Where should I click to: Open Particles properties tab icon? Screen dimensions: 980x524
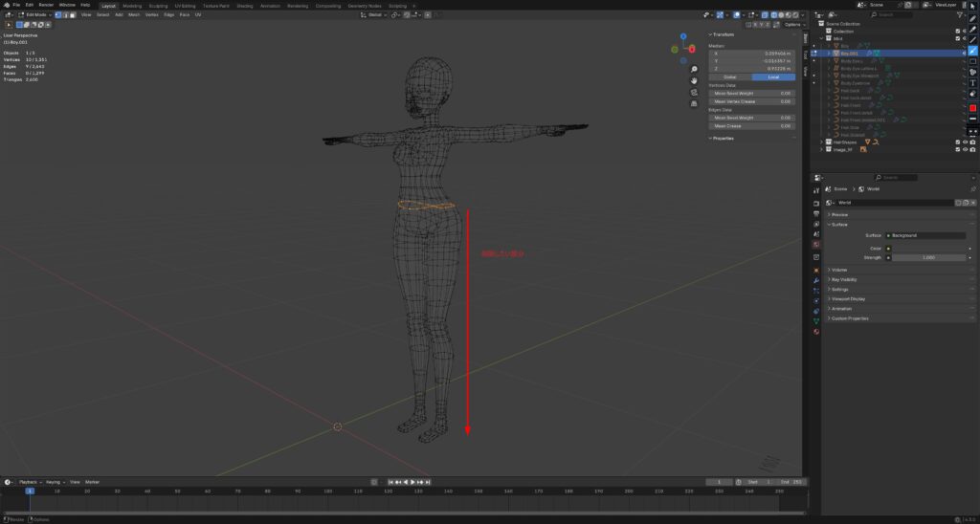coord(816,291)
